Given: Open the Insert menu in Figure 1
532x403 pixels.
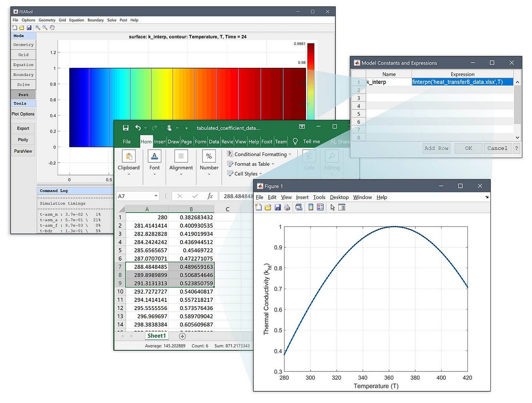Looking at the screenshot, I should tap(302, 197).
